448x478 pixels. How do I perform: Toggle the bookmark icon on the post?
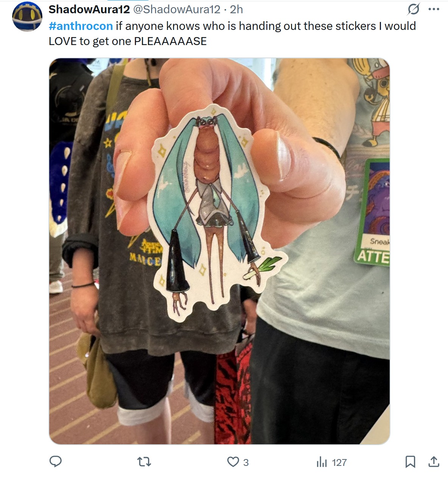click(x=411, y=462)
